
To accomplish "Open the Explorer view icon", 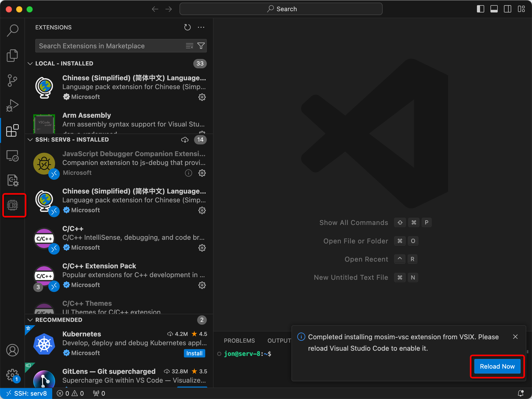I will [12, 55].
